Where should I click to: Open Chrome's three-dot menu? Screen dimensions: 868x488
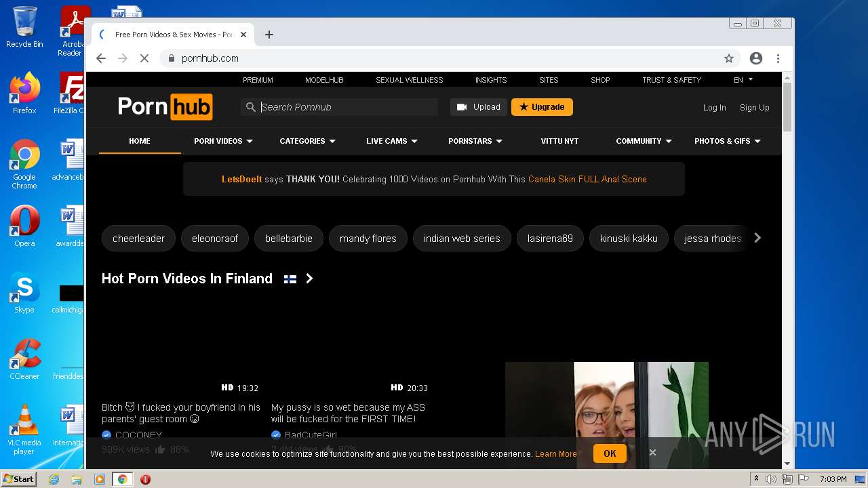coord(778,58)
